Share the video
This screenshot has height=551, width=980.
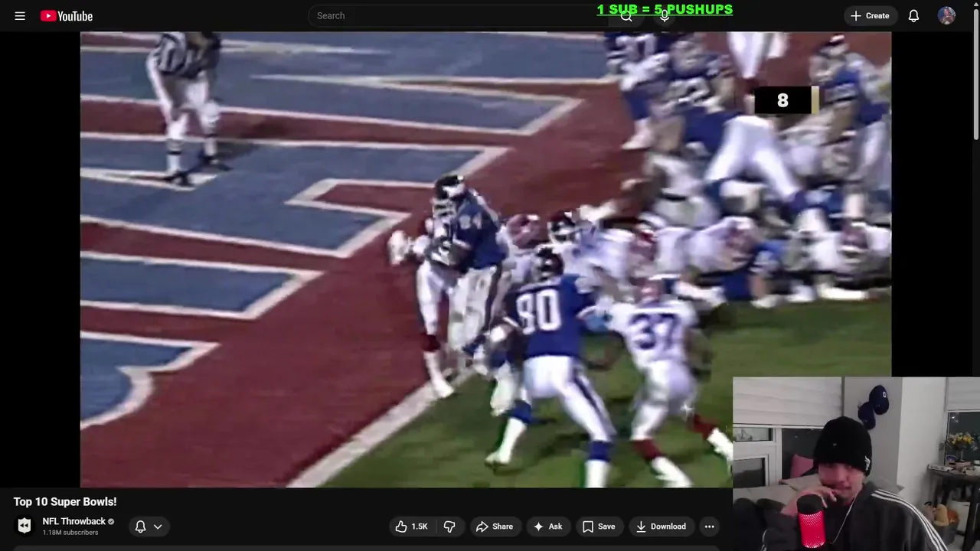(495, 527)
